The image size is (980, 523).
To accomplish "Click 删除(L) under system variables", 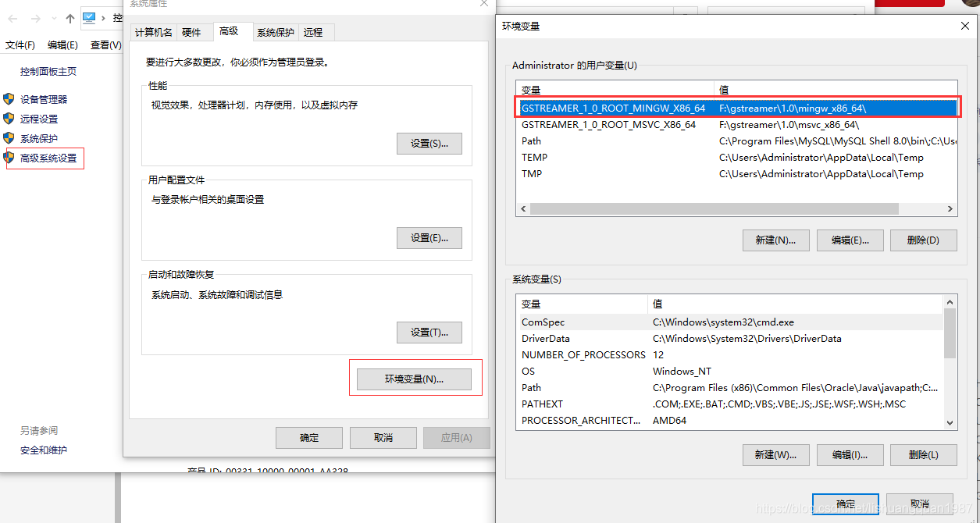I will pyautogui.click(x=923, y=455).
